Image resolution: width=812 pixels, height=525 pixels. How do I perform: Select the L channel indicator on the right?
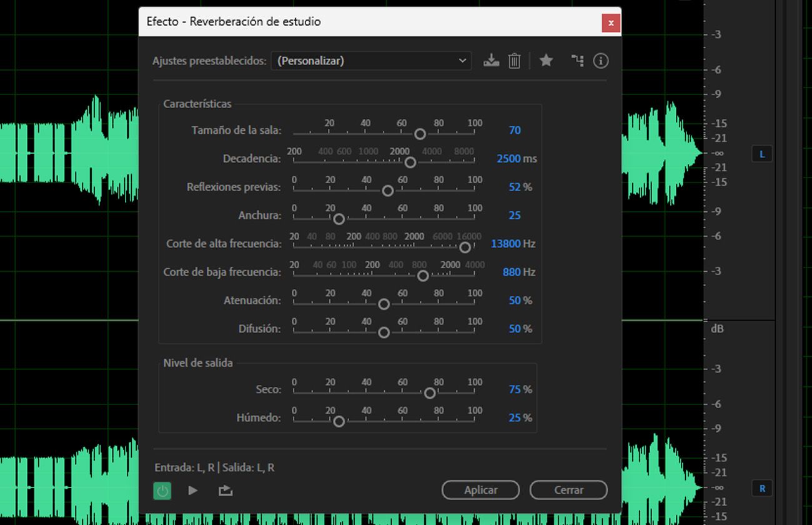click(761, 153)
